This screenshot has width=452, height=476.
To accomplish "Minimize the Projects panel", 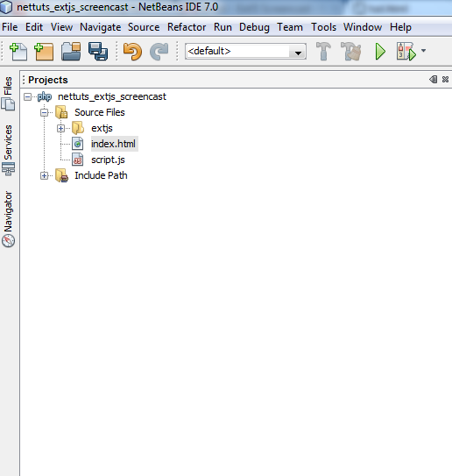I will click(434, 80).
